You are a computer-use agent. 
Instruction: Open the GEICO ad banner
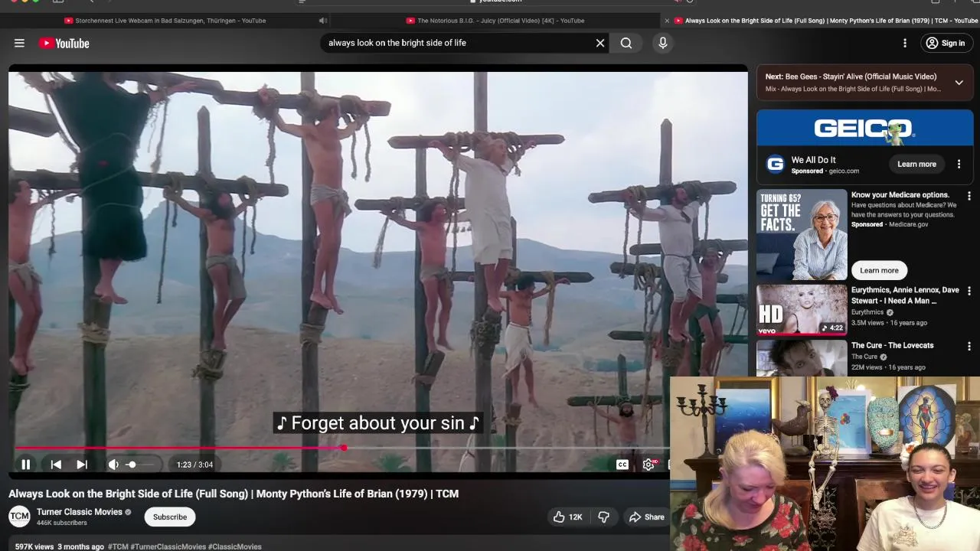pyautogui.click(x=865, y=128)
